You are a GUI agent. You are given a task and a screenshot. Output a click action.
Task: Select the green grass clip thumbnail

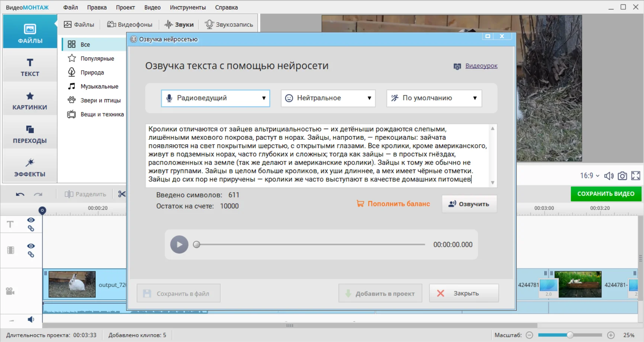pos(578,284)
